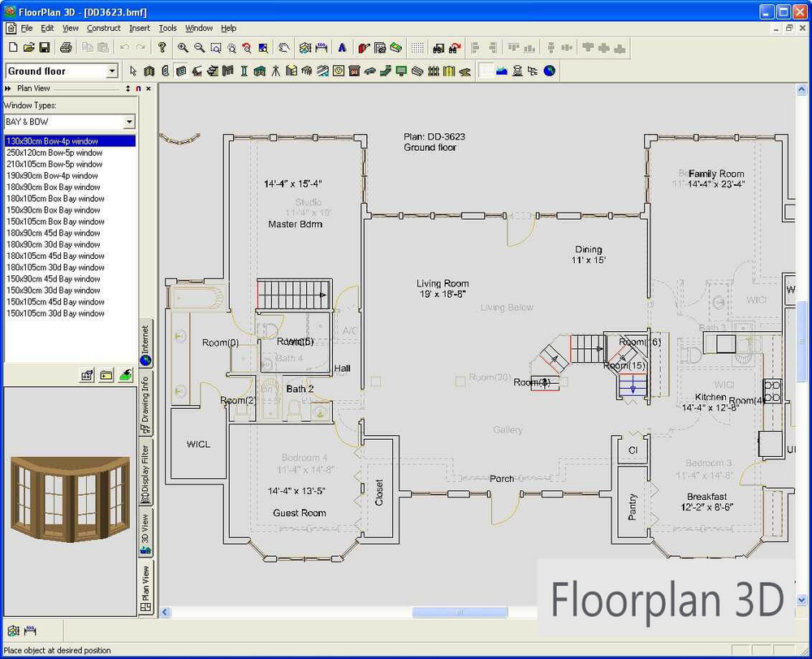Open the Drawing Info side tab
The height and width of the screenshot is (659, 812).
click(146, 403)
